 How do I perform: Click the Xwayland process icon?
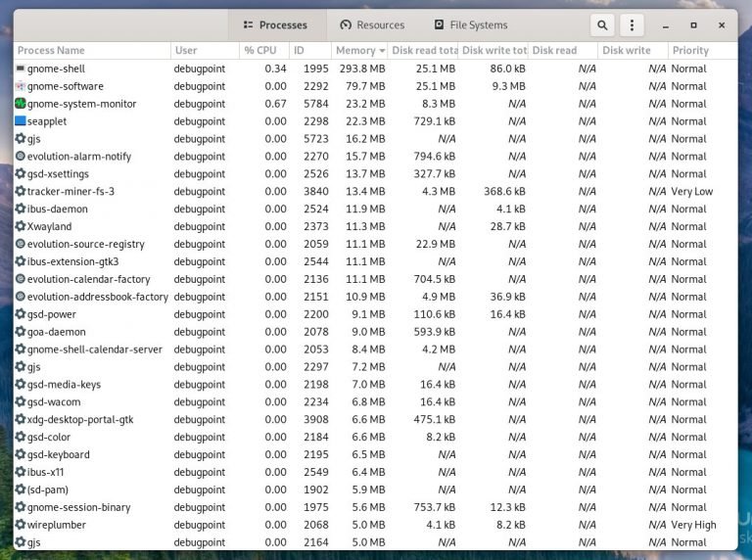[21, 226]
